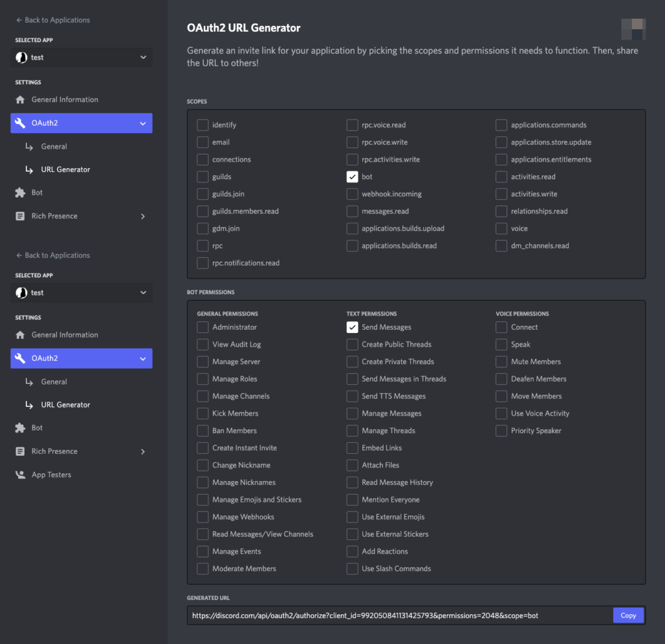
Task: Uncheck the bot scope checkbox
Action: (x=352, y=177)
